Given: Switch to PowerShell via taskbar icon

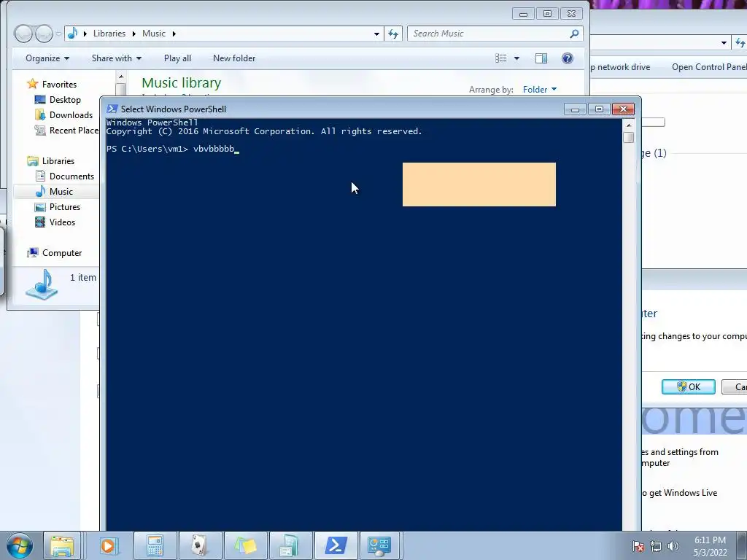Looking at the screenshot, I should [x=336, y=545].
